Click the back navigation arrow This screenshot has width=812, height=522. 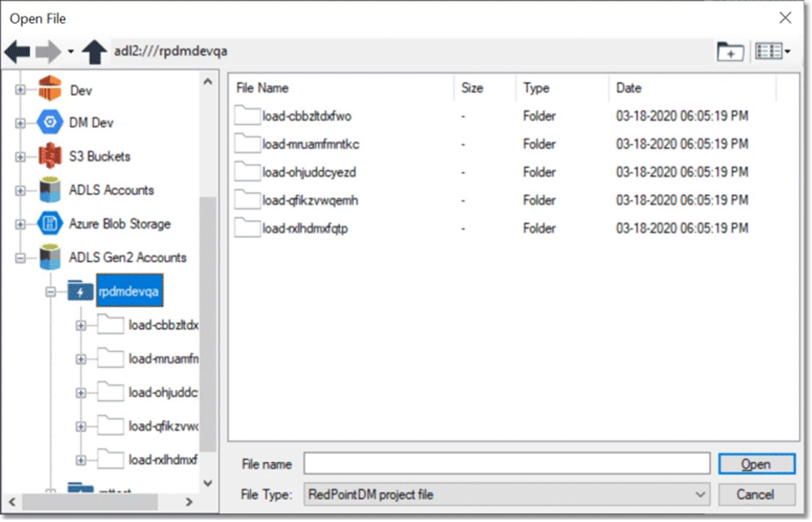17,52
